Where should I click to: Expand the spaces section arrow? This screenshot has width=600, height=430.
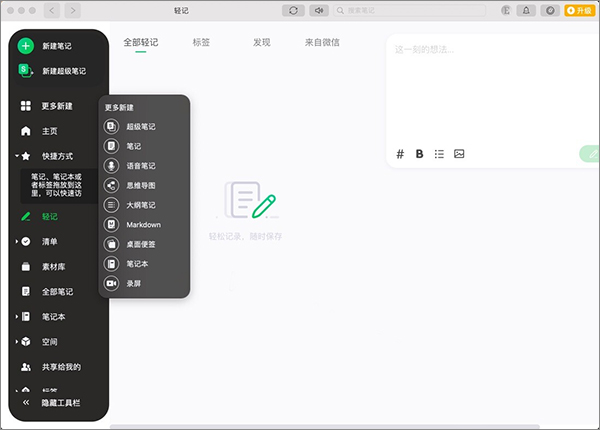point(17,342)
